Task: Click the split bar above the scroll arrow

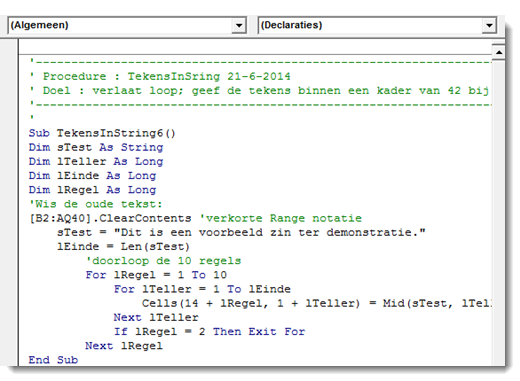Action: pos(499,43)
